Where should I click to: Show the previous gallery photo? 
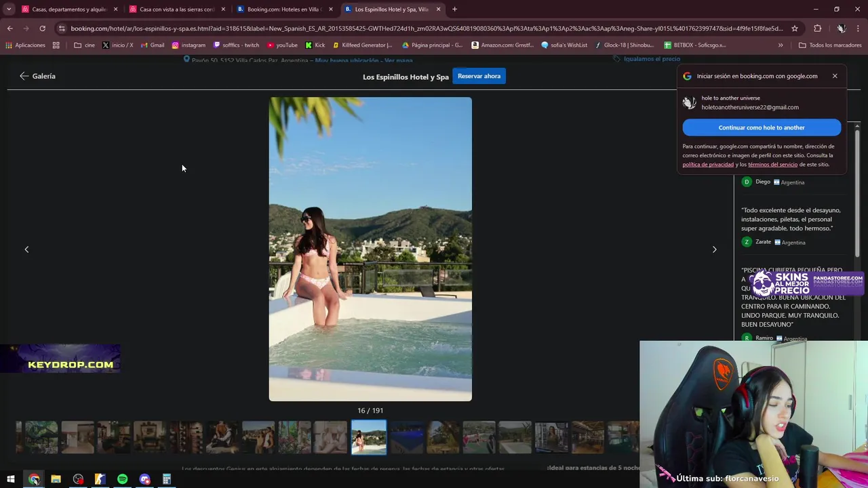(x=26, y=249)
